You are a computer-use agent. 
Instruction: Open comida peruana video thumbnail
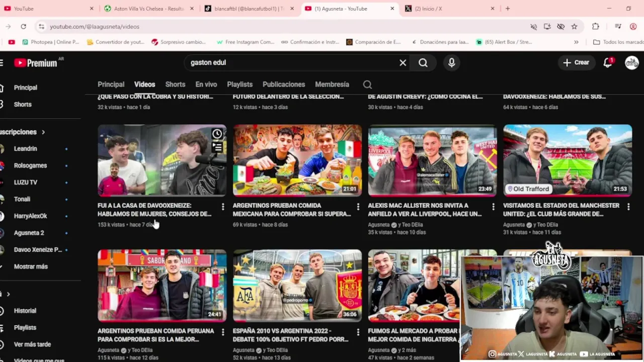click(x=162, y=286)
